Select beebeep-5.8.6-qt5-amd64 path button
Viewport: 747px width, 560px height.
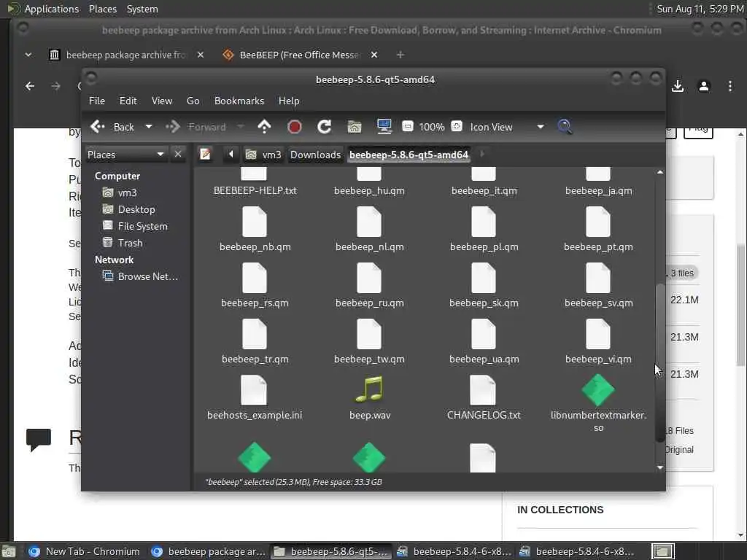point(409,155)
